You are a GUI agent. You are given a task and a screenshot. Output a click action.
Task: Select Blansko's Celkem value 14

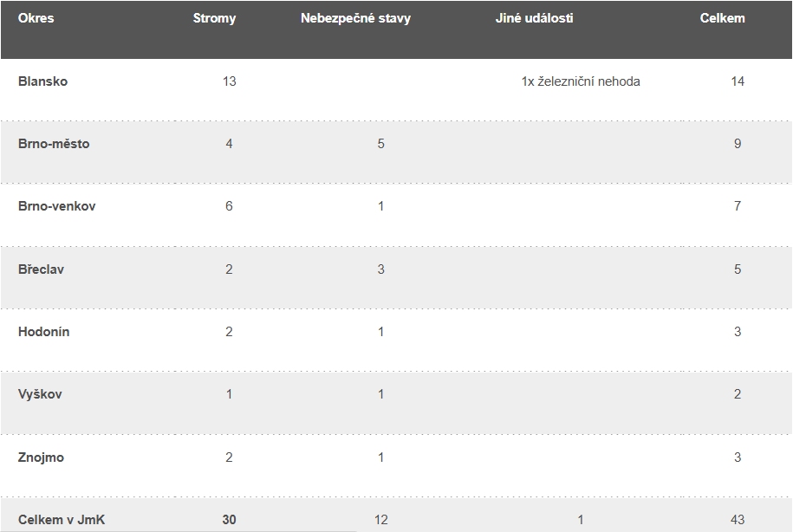(x=738, y=81)
